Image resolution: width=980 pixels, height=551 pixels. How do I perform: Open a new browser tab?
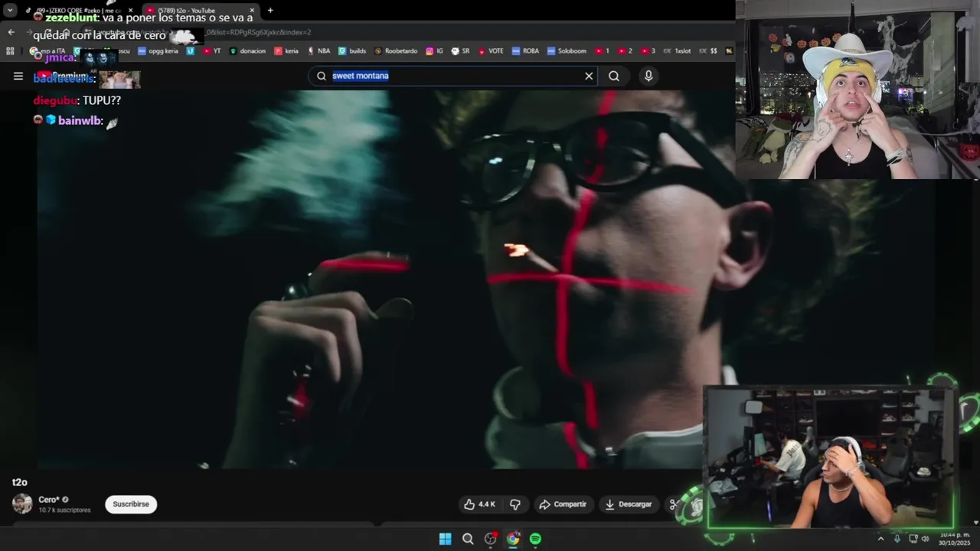pyautogui.click(x=270, y=11)
